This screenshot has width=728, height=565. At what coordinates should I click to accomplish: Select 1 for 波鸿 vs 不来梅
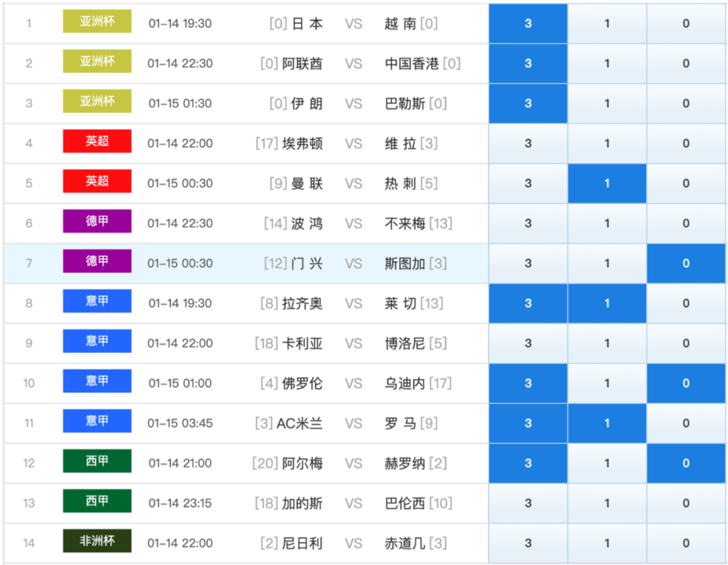coord(607,223)
